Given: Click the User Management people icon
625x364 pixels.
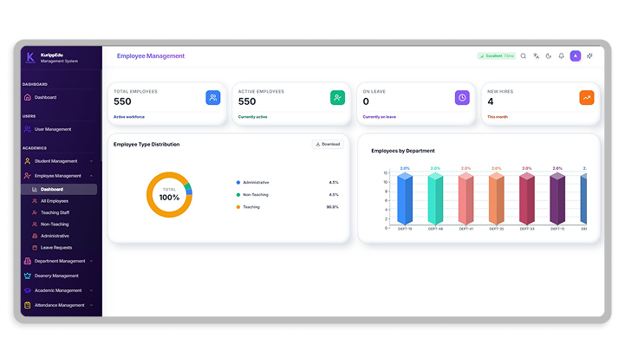Looking at the screenshot, I should (28, 129).
